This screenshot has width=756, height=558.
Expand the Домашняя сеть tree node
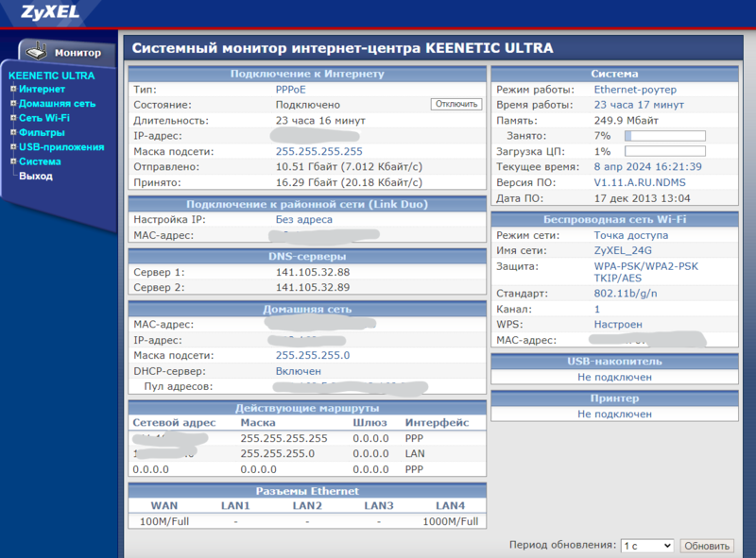[13, 103]
